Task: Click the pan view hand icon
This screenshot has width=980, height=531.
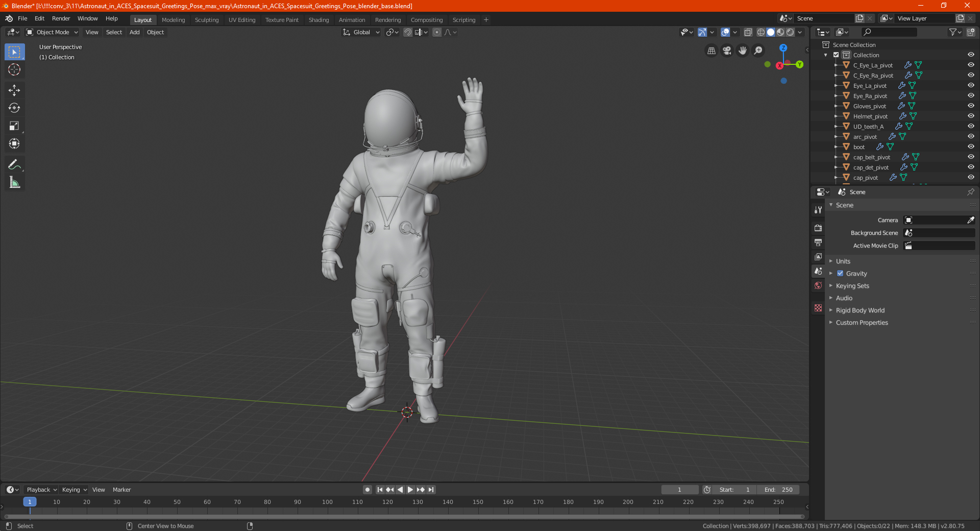Action: [x=743, y=51]
